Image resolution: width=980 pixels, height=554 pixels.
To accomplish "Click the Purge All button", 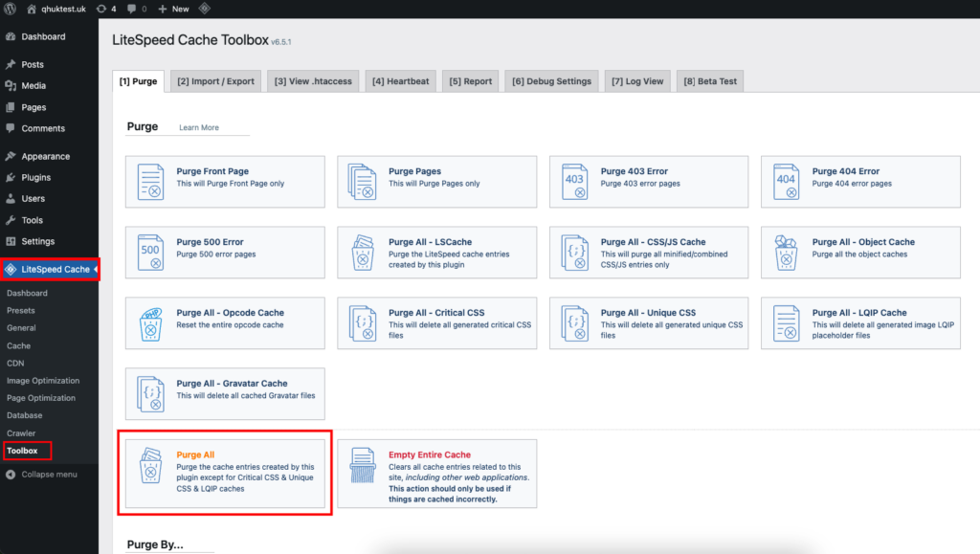I will pyautogui.click(x=225, y=474).
